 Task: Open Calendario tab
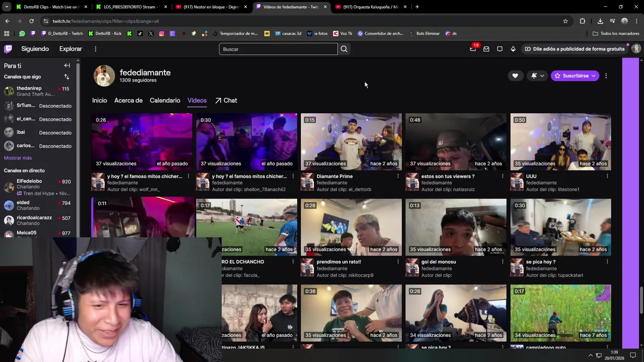click(x=165, y=101)
